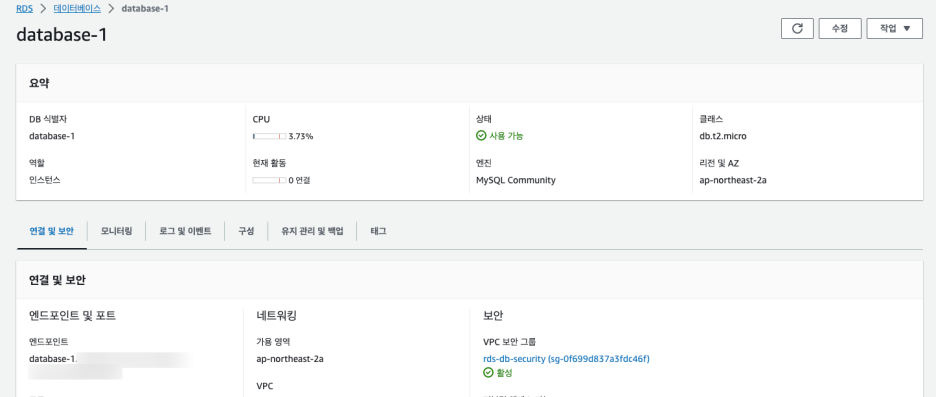This screenshot has height=397, width=936.
Task: Click the VPC label under 네트워킹
Action: [x=264, y=386]
